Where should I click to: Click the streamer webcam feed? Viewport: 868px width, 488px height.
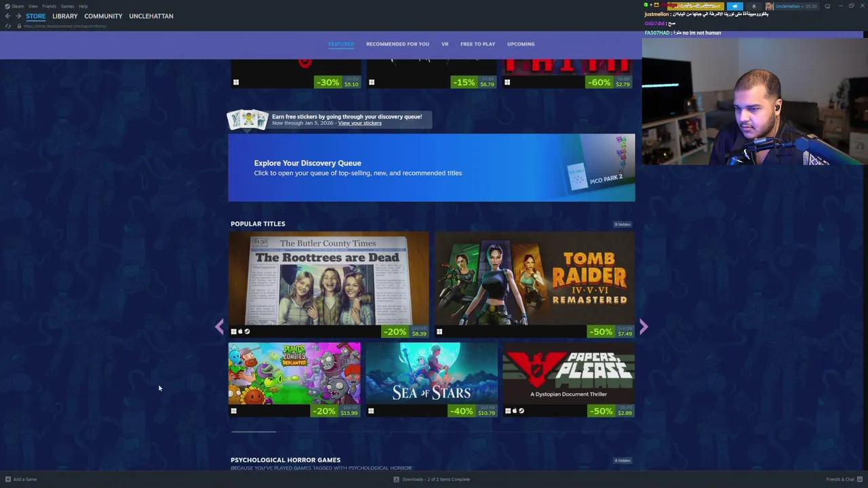pos(755,102)
